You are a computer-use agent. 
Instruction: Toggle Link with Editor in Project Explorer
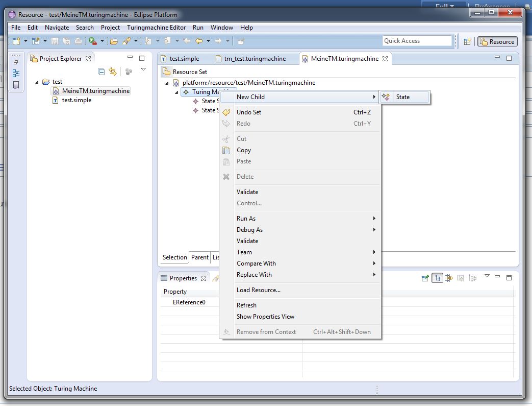tap(113, 71)
